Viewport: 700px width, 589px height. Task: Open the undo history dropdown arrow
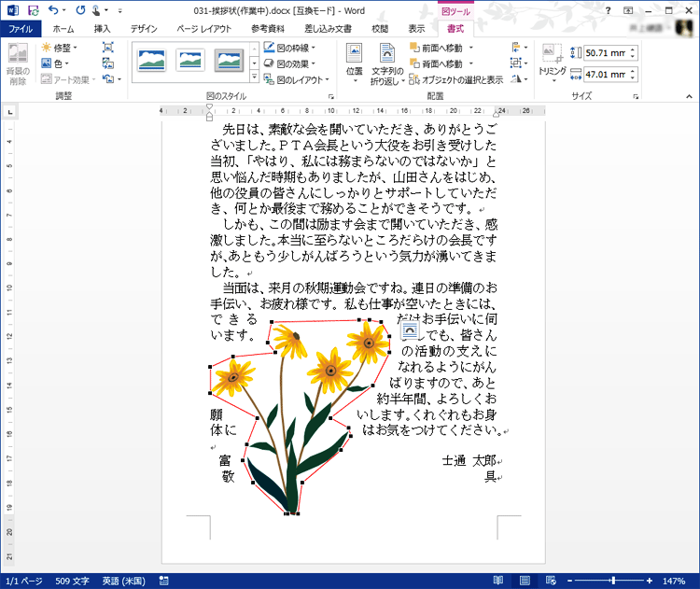pos(64,10)
